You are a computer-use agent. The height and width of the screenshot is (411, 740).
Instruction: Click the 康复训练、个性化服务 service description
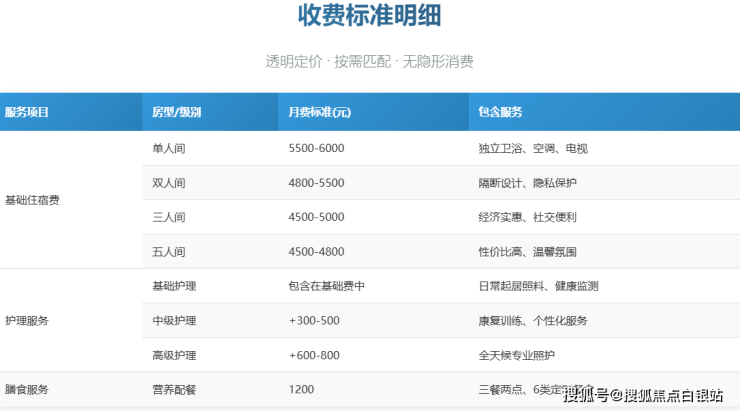tap(533, 321)
